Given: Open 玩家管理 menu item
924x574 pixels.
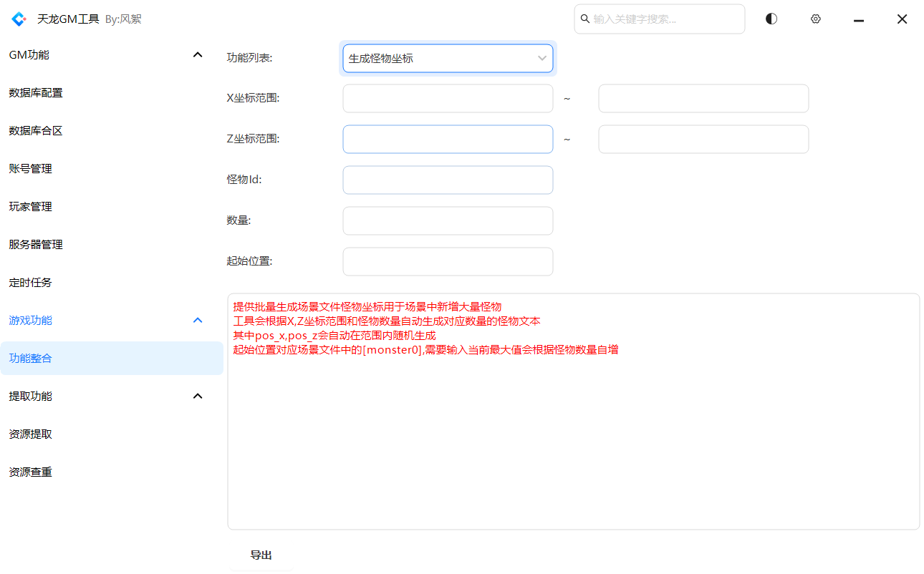Looking at the screenshot, I should [x=30, y=207].
